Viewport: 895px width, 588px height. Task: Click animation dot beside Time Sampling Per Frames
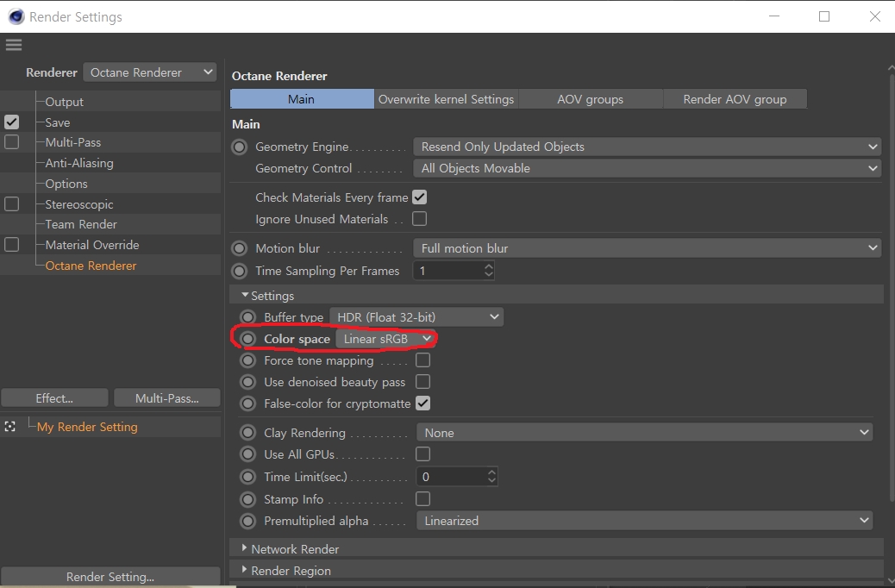239,271
